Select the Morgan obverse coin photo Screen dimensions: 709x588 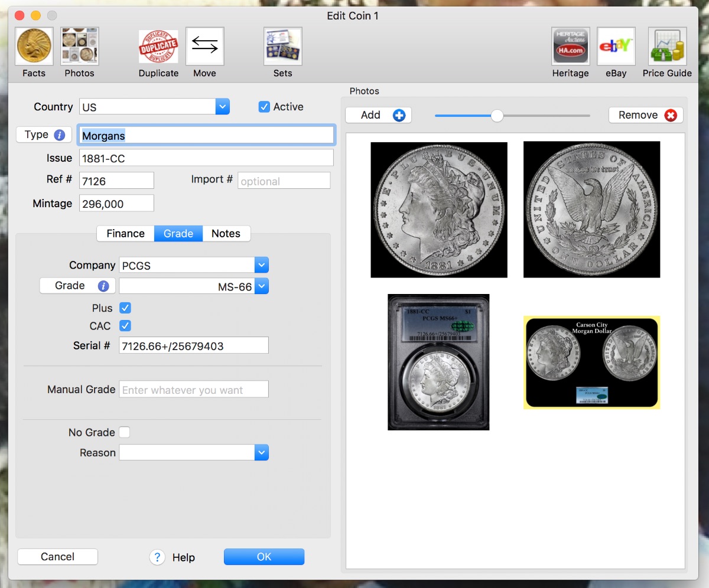[439, 210]
